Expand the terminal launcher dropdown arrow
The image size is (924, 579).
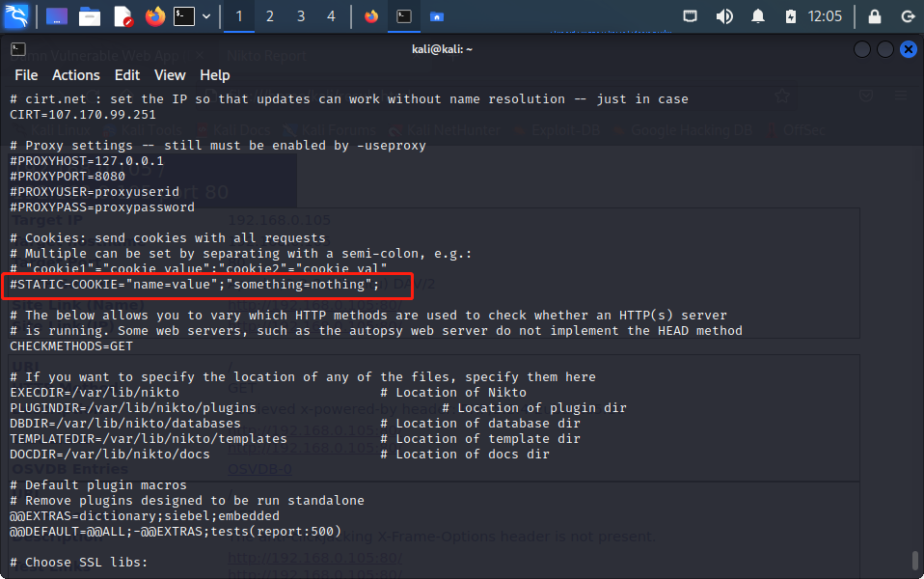(x=205, y=16)
